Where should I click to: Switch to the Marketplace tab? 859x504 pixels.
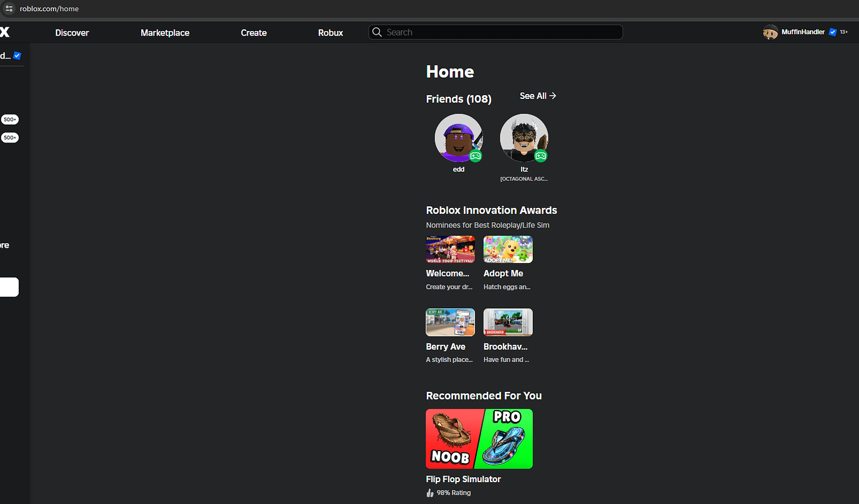(164, 32)
